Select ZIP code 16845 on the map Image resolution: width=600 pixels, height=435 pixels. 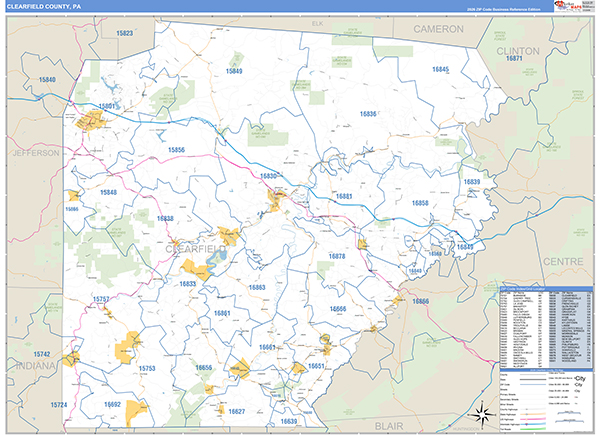click(x=441, y=69)
